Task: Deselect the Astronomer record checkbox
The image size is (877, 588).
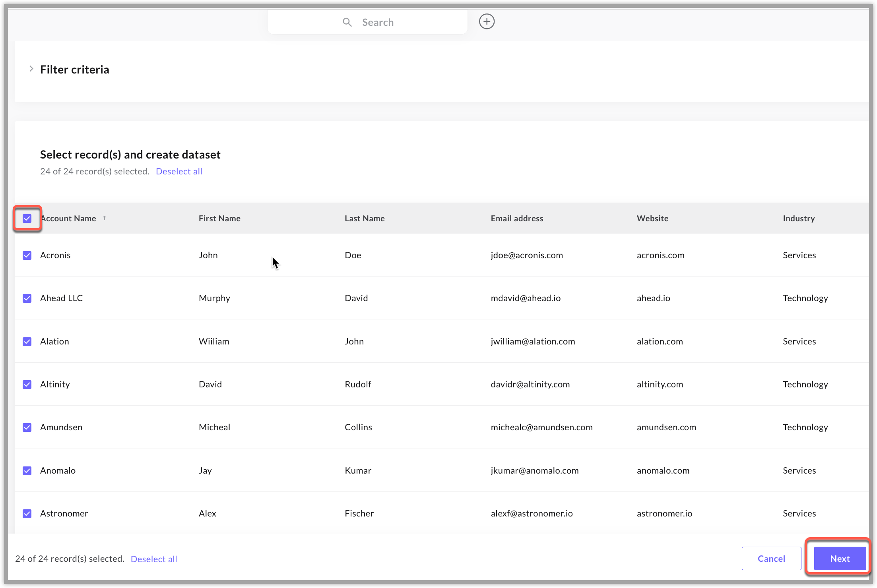Action: coord(27,513)
